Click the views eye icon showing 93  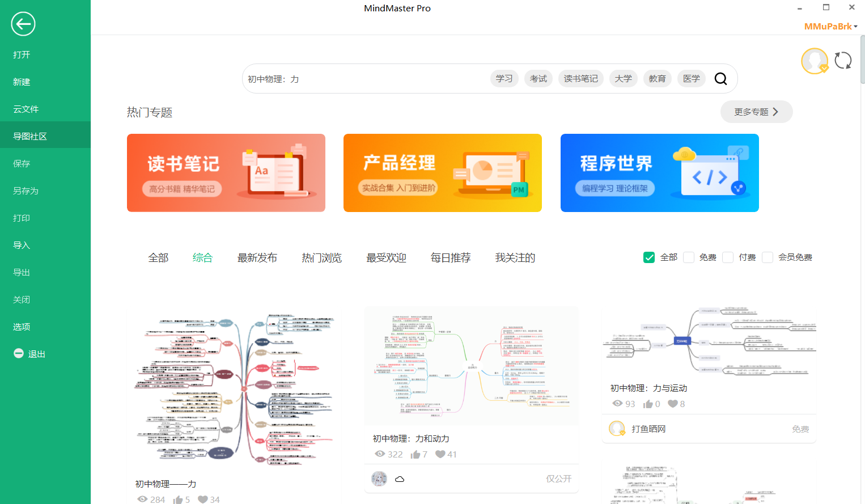pos(617,404)
